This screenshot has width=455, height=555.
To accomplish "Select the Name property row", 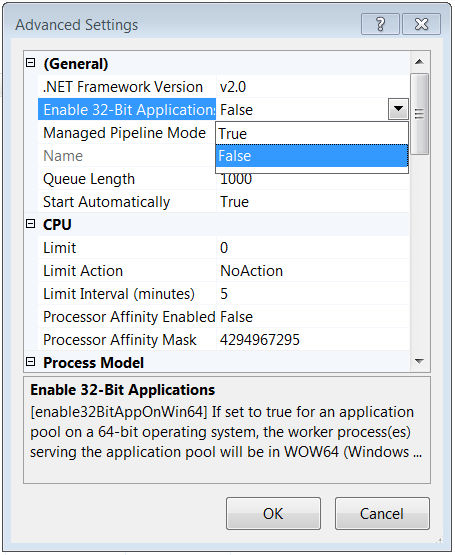I will pyautogui.click(x=127, y=156).
